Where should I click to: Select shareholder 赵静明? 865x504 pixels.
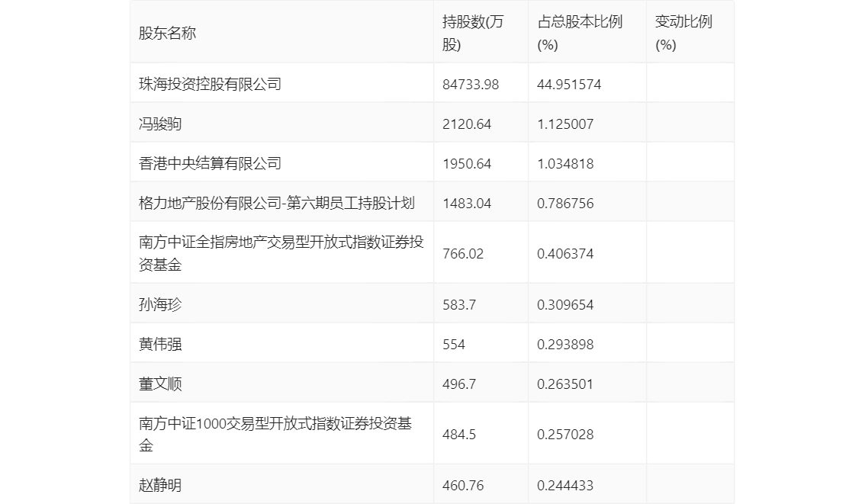pos(160,485)
